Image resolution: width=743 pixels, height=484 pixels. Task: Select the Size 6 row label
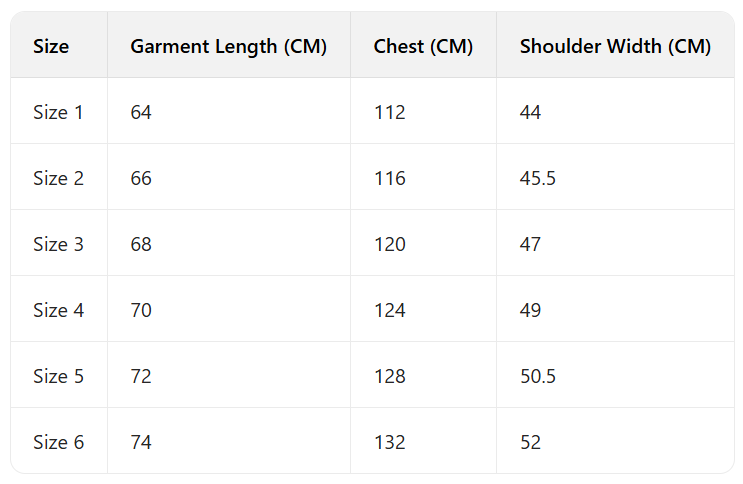[58, 442]
